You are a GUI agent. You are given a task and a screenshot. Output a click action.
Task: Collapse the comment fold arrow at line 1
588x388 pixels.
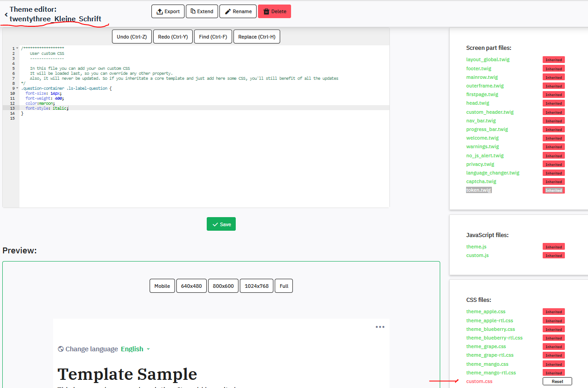pyautogui.click(x=17, y=48)
